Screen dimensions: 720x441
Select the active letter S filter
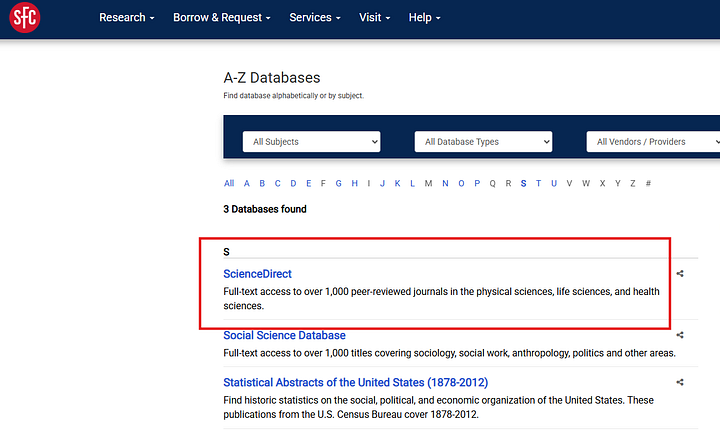[x=523, y=183]
